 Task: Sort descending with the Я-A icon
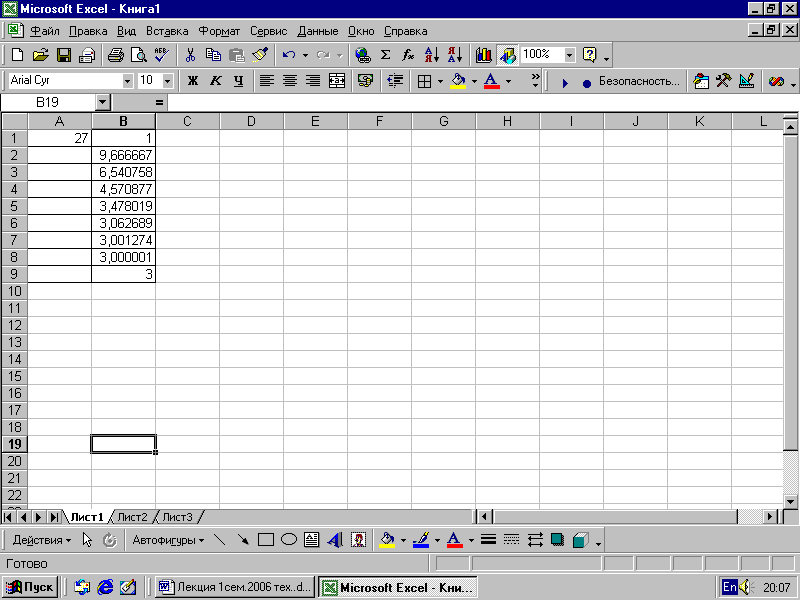pyautogui.click(x=455, y=55)
